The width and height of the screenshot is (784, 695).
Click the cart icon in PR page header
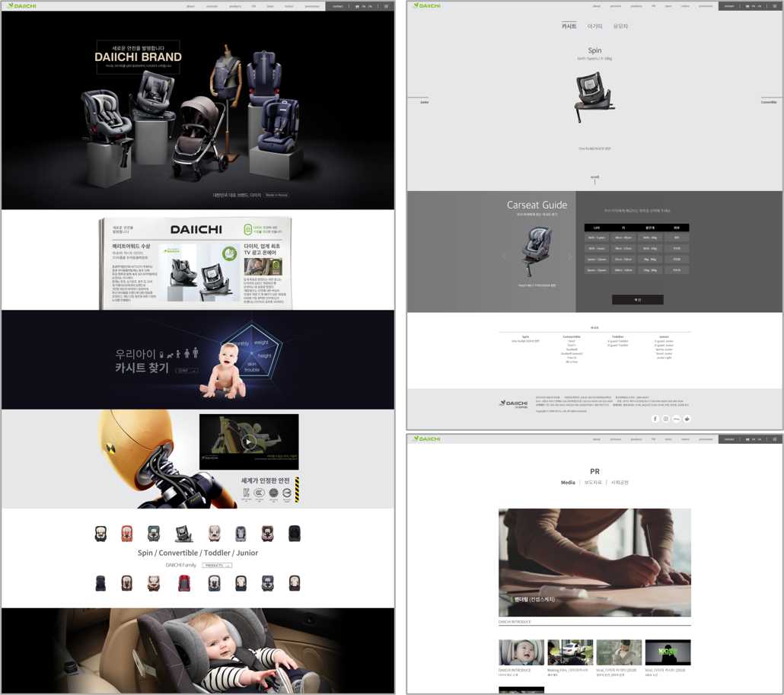click(774, 439)
